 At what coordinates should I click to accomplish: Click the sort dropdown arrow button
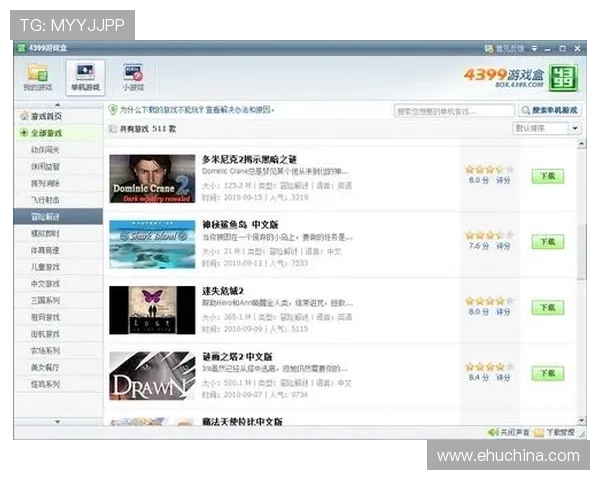pos(575,128)
